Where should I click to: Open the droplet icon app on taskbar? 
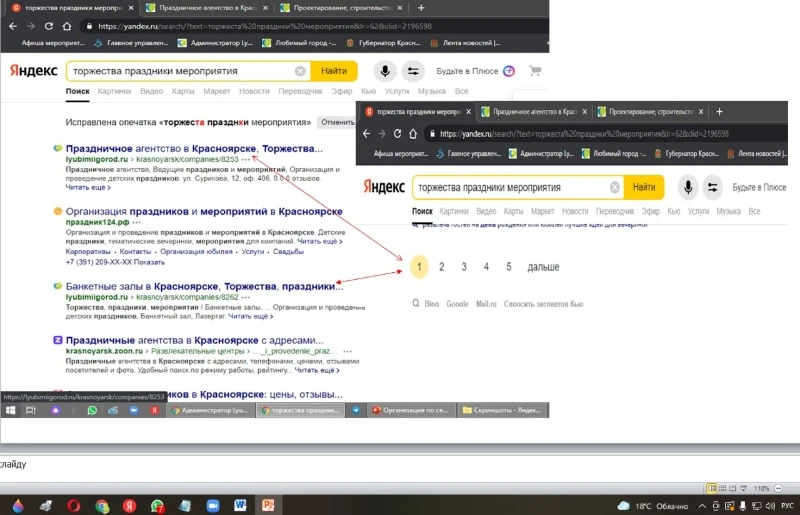(18, 506)
